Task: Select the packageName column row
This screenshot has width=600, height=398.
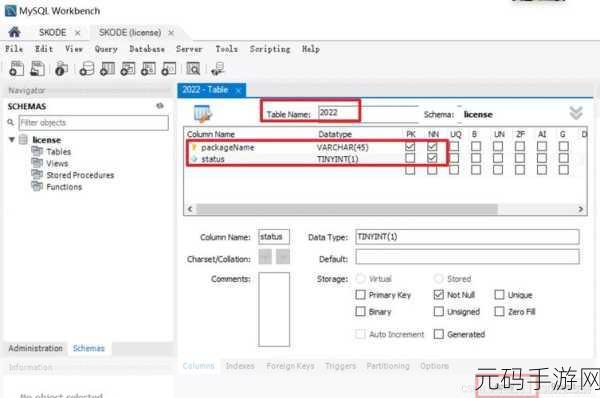Action: (385, 147)
